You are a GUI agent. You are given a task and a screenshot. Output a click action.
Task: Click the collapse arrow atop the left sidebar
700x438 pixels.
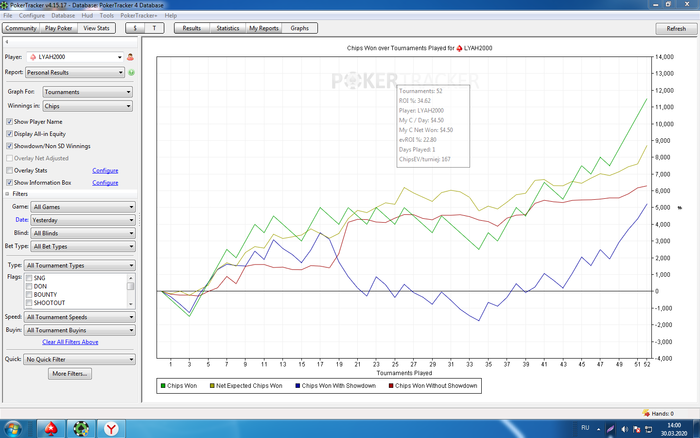[8, 43]
